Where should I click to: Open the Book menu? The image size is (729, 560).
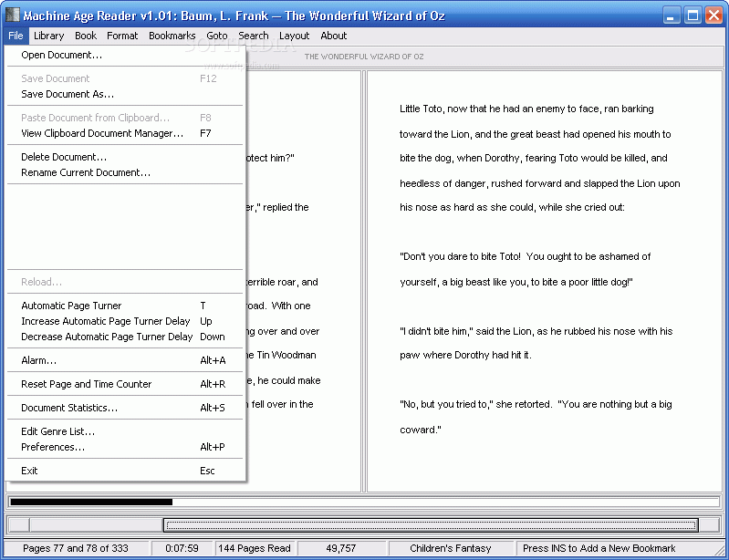[86, 36]
